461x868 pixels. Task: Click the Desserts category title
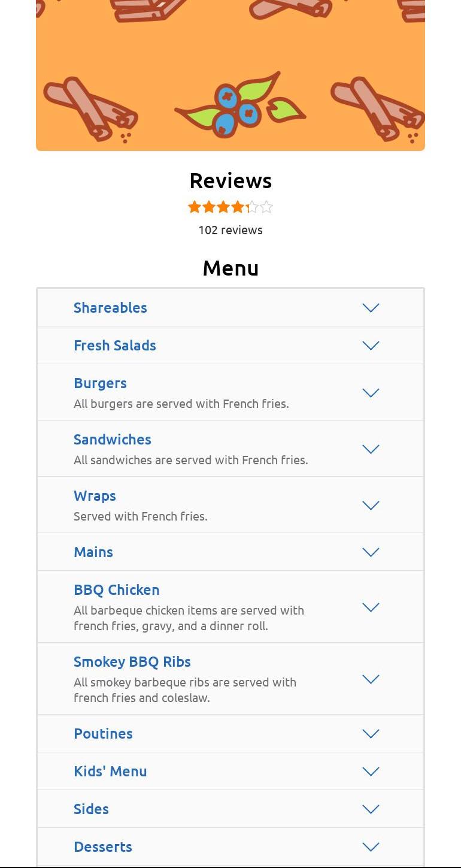pyautogui.click(x=103, y=847)
